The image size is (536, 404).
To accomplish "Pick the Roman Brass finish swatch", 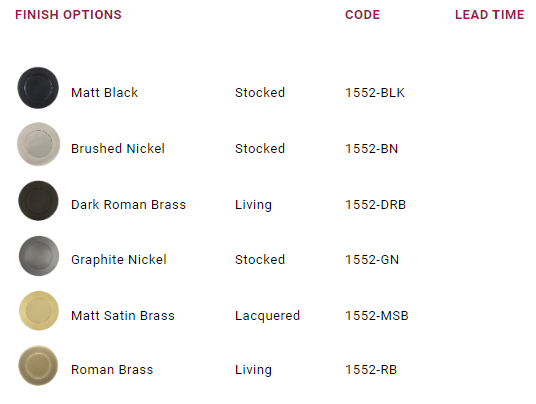I will point(38,365).
